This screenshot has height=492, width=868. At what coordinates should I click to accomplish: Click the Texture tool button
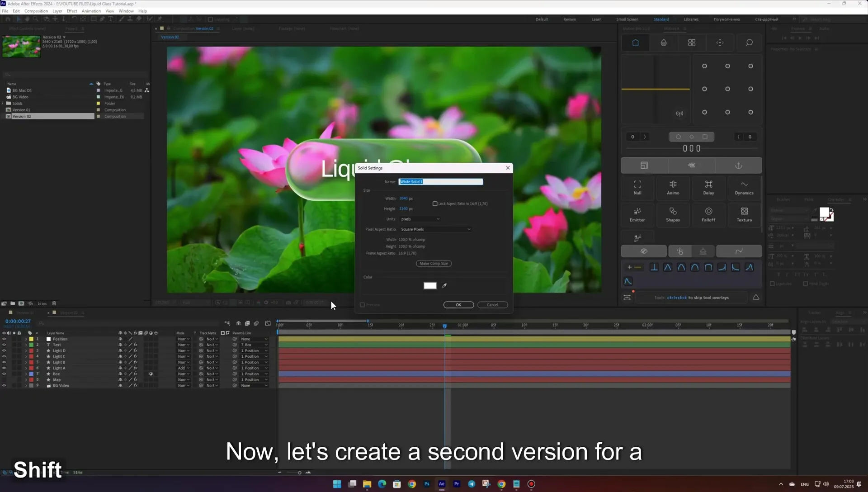pos(744,214)
